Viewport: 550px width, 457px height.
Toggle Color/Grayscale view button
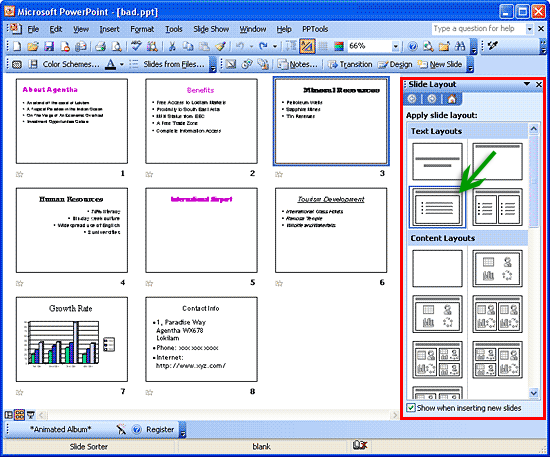339,46
